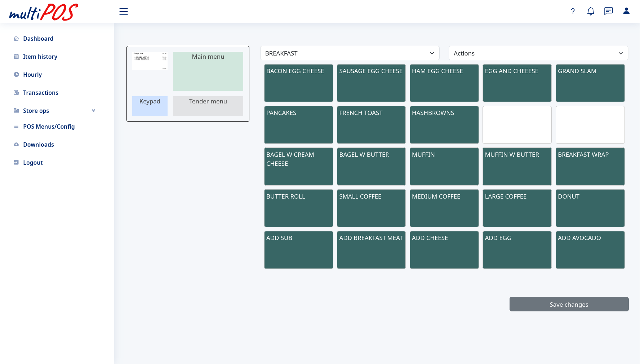Click the receipt preview thumbnail
The image size is (640, 364).
pos(150,61)
